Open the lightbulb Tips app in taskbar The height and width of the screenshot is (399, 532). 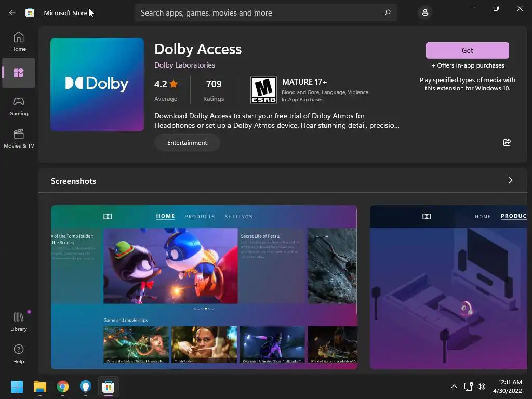coord(86,387)
